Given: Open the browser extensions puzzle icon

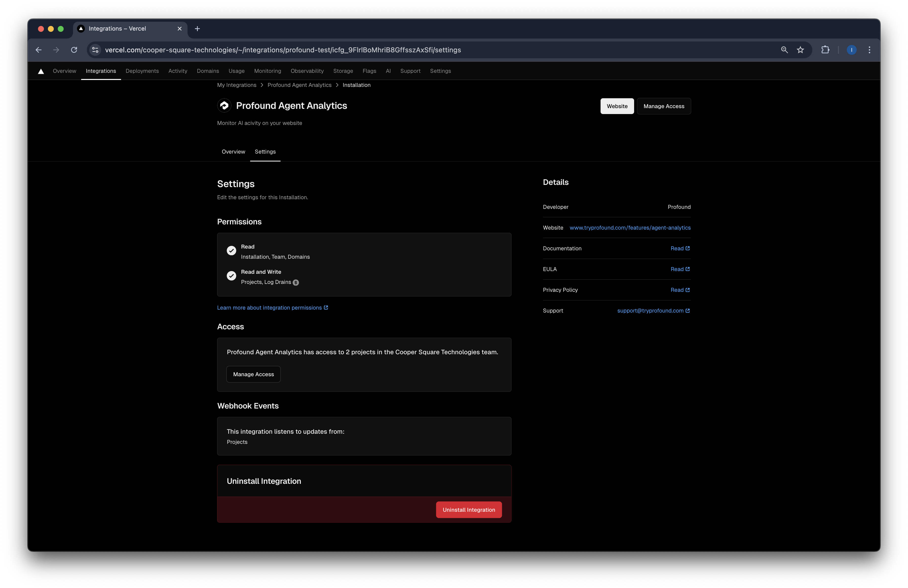Looking at the screenshot, I should tap(825, 50).
